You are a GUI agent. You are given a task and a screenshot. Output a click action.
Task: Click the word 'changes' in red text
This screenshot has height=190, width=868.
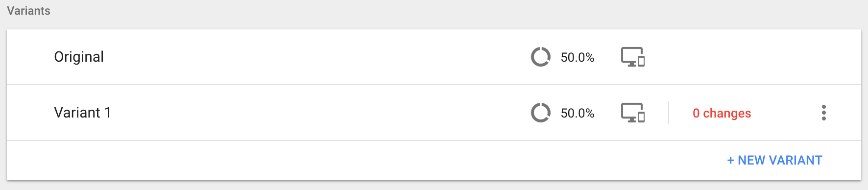pos(727,113)
